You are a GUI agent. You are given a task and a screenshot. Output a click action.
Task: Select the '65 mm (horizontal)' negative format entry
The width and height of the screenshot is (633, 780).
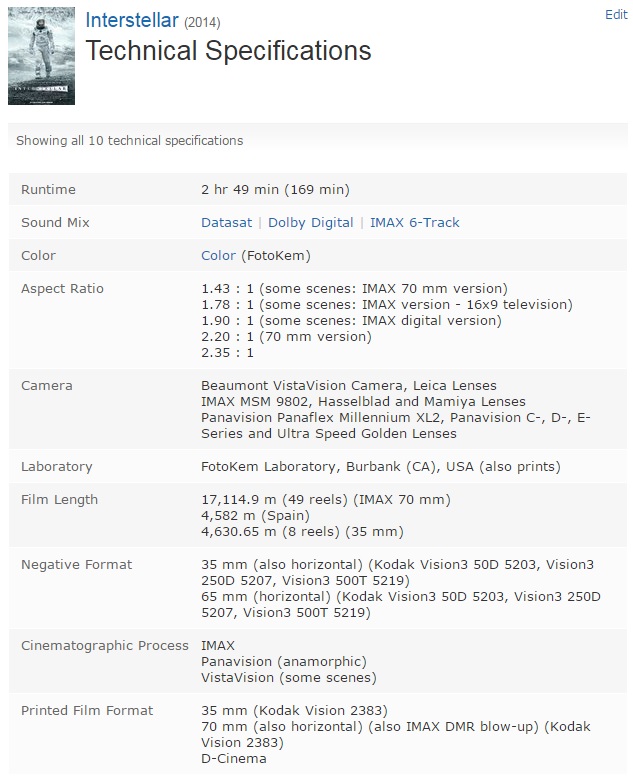click(401, 604)
